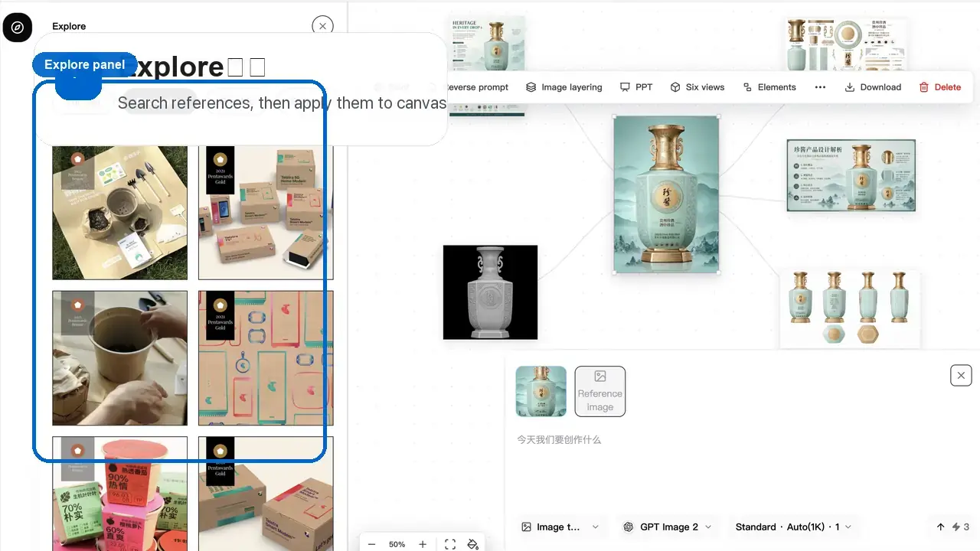
Task: Click the fit-to-screen icon
Action: pyautogui.click(x=450, y=544)
